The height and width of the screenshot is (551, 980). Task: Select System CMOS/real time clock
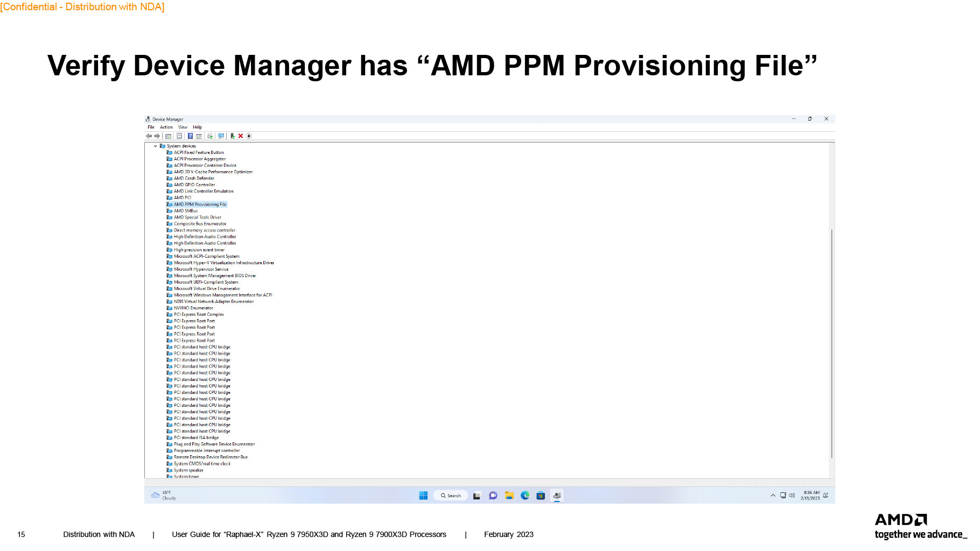pyautogui.click(x=202, y=464)
